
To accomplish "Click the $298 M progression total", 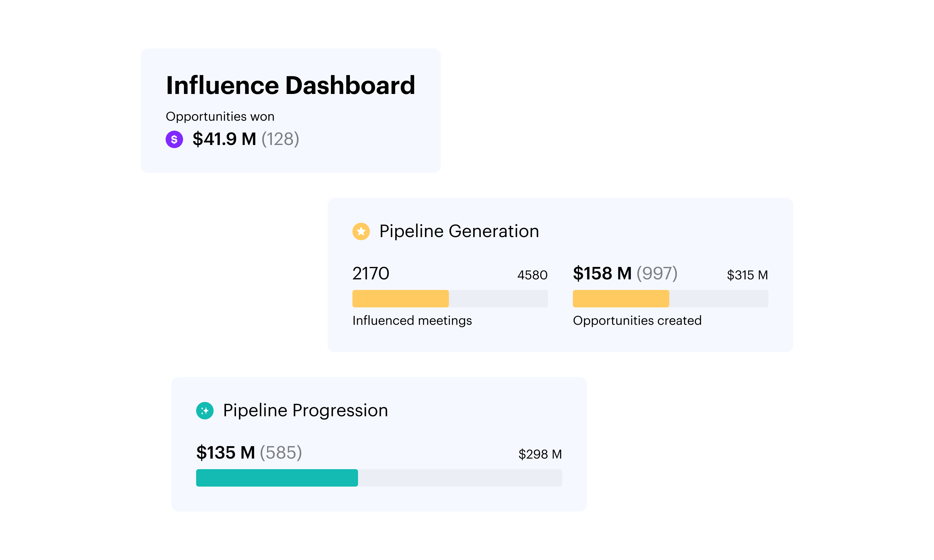I will pos(540,454).
